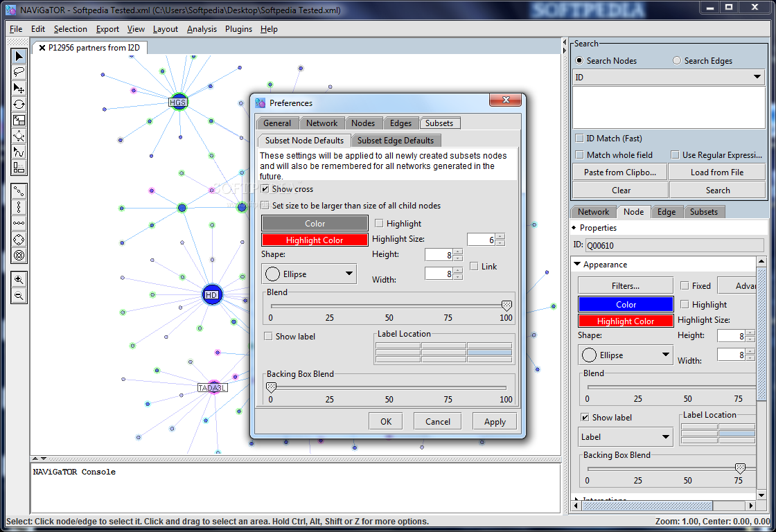Viewport: 776px width, 532px height.
Task: Open the File menu
Action: point(16,29)
